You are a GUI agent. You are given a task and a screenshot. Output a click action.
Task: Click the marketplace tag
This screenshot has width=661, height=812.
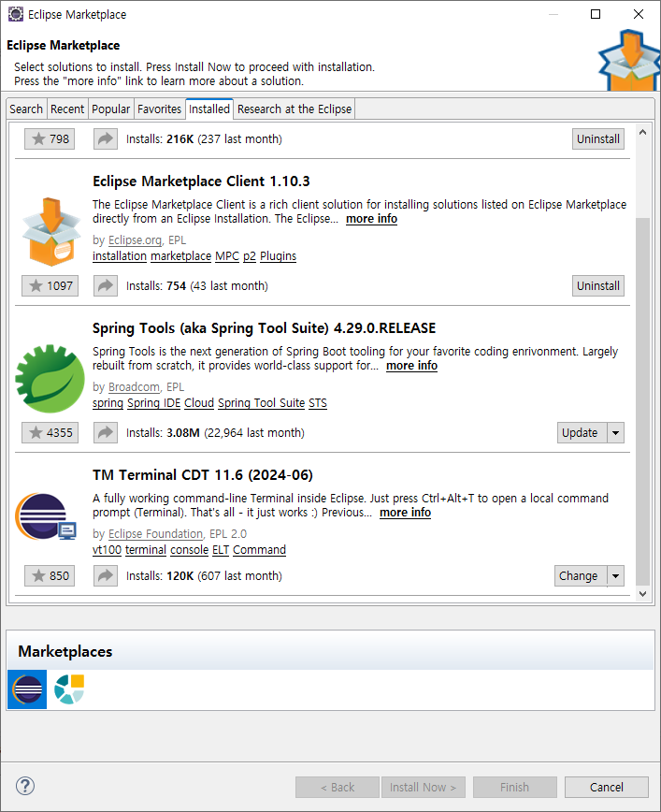pyautogui.click(x=181, y=256)
